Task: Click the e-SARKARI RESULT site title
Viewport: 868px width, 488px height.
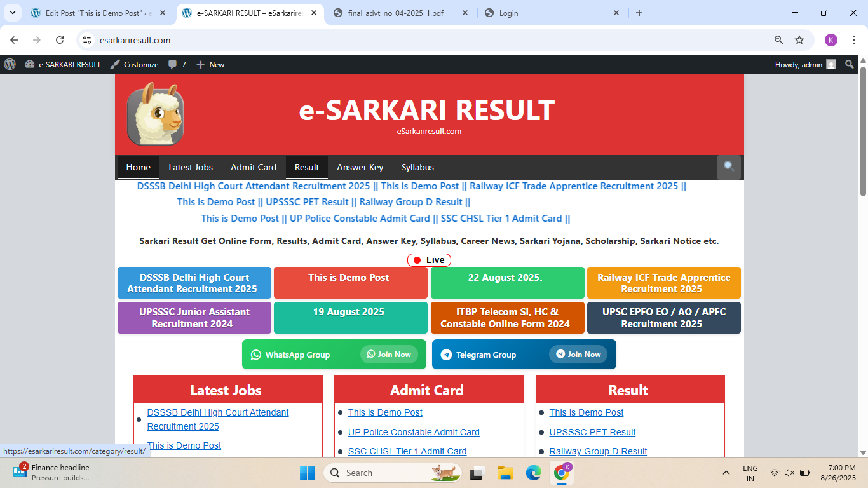Action: 427,110
